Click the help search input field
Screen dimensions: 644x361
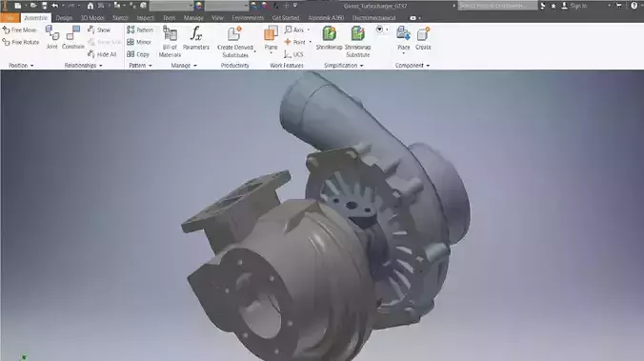[x=497, y=6]
